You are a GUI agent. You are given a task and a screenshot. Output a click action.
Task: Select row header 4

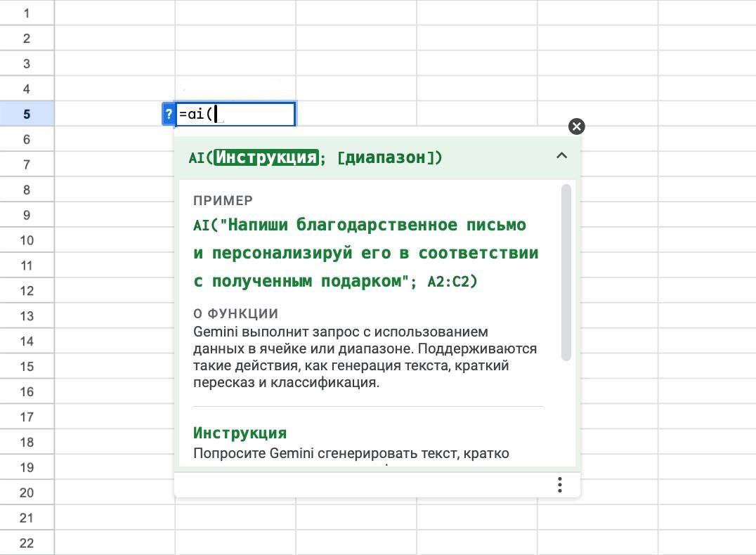tap(27, 89)
